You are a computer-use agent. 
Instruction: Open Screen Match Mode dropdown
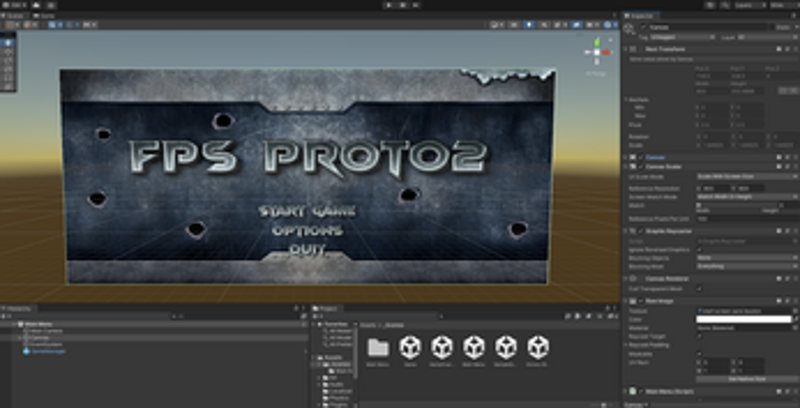pyautogui.click(x=747, y=196)
